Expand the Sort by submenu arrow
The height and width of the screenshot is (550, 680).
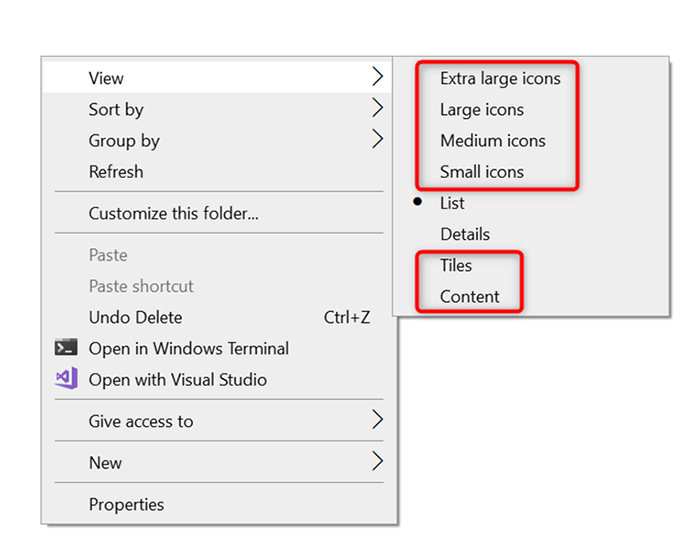[377, 108]
